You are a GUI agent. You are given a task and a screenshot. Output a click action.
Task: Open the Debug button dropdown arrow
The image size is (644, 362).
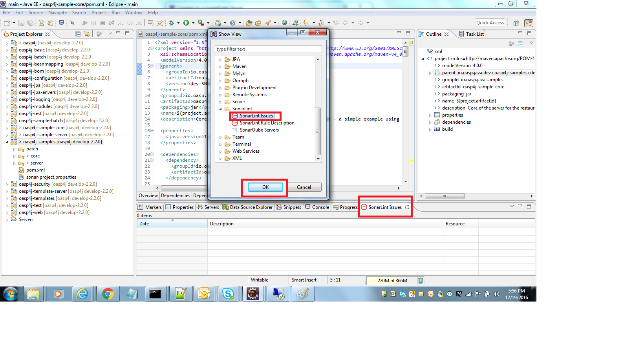[x=178, y=23]
